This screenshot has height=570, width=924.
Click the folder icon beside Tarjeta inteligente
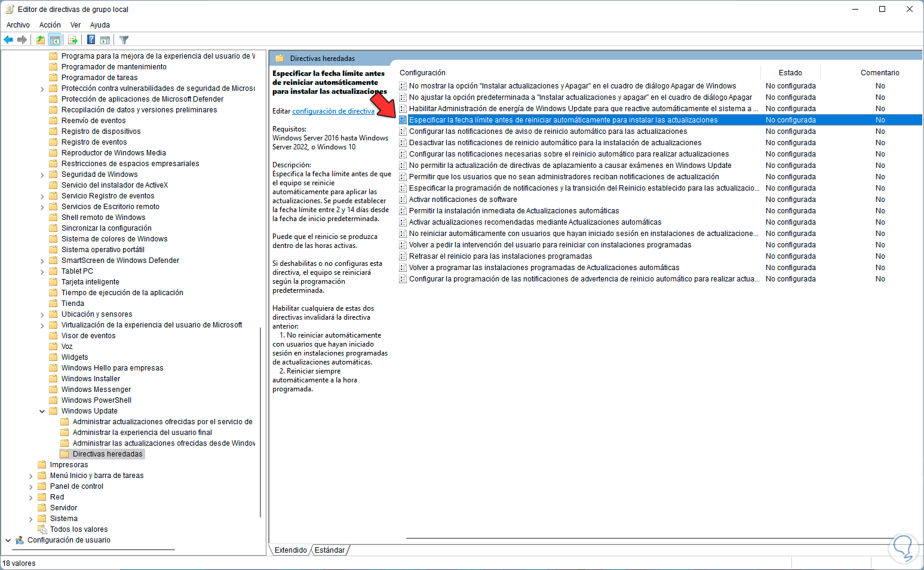(x=53, y=282)
